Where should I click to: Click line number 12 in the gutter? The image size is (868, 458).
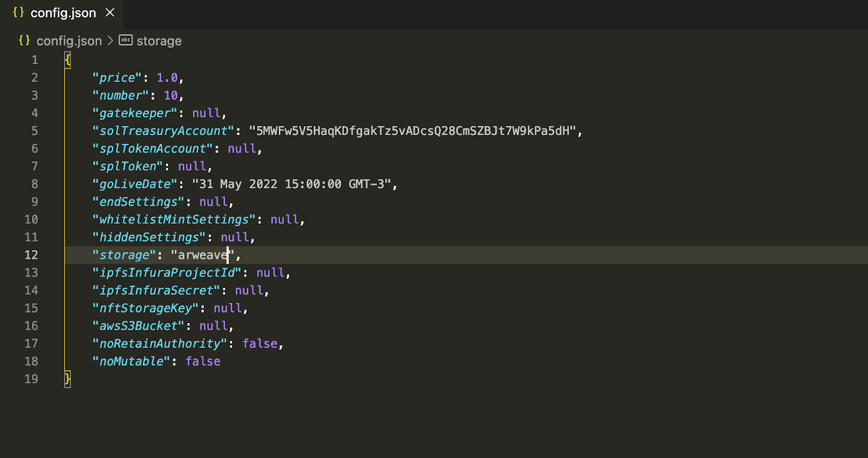[31, 255]
